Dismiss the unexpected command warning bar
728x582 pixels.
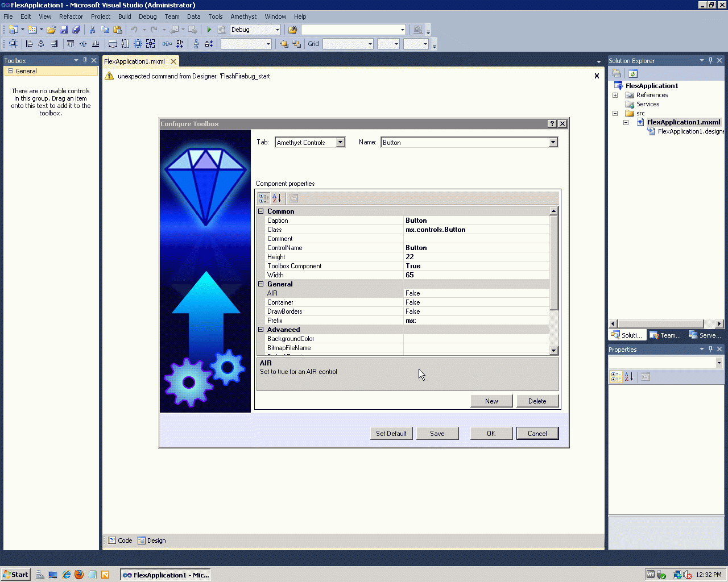(x=597, y=76)
